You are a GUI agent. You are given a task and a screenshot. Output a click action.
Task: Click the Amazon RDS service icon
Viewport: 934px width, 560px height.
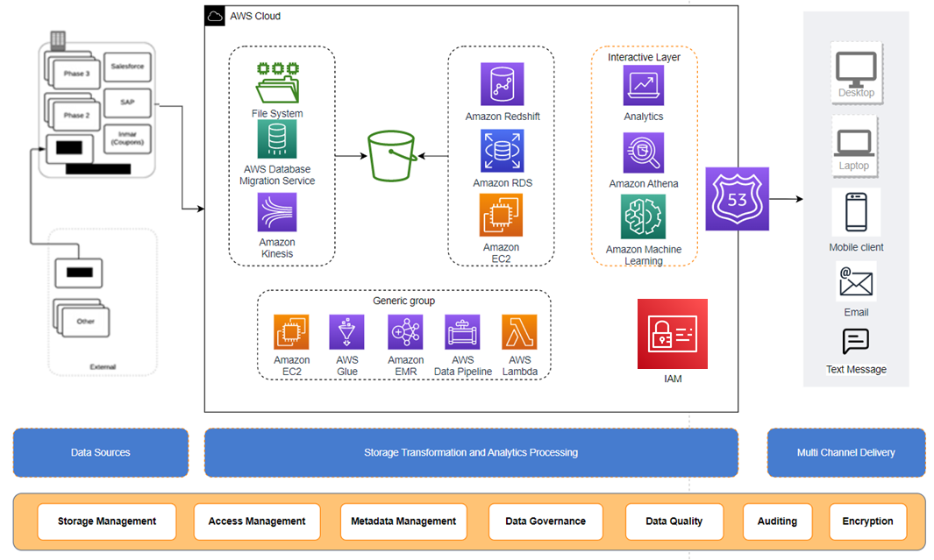click(501, 151)
